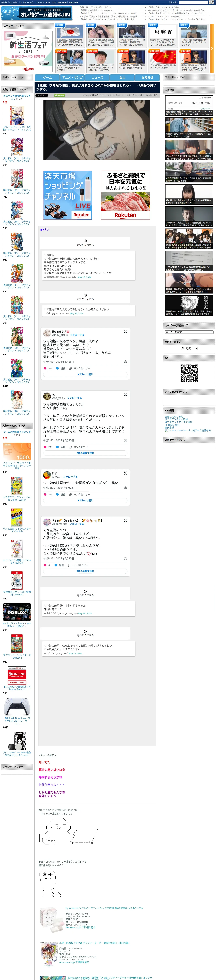Click 2件の返信を読む on マン's tweet
Viewport: 216px width, 980px height.
(85, 453)
